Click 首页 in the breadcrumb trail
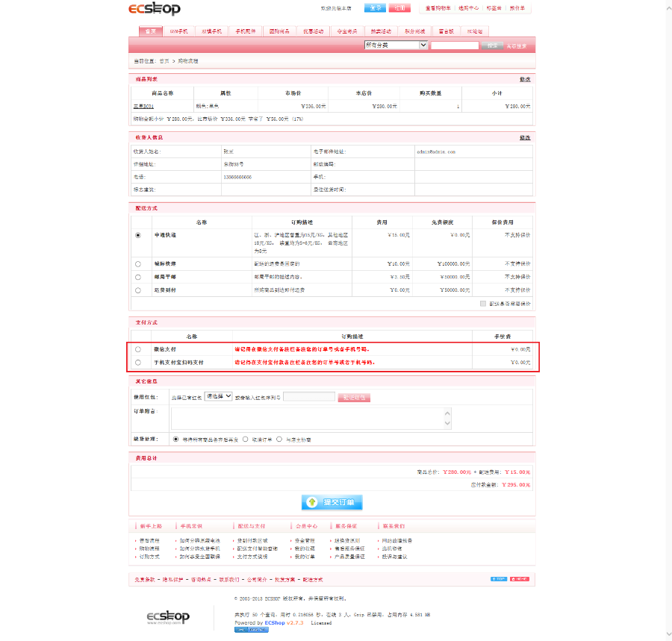This screenshot has width=672, height=641. (164, 61)
